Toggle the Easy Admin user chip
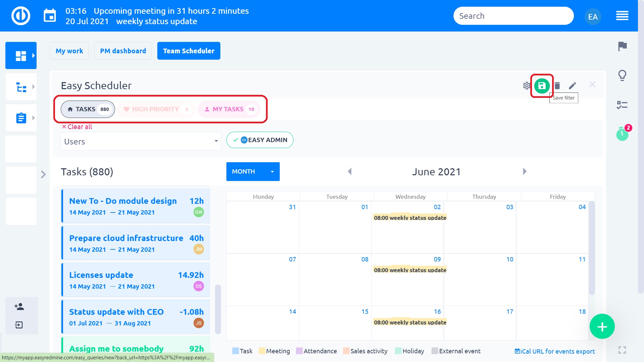This screenshot has height=362, width=644. pyautogui.click(x=260, y=140)
